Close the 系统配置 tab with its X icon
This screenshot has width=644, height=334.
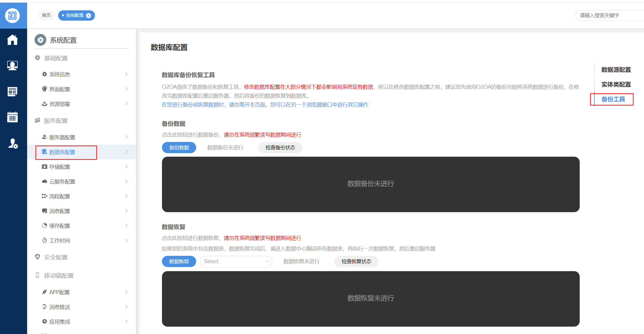(89, 16)
